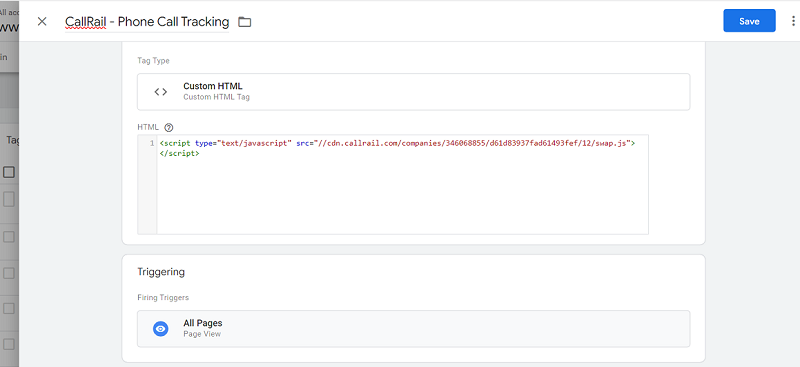Open the HTML help question mark icon
This screenshot has height=367, width=800.
pos(169,128)
